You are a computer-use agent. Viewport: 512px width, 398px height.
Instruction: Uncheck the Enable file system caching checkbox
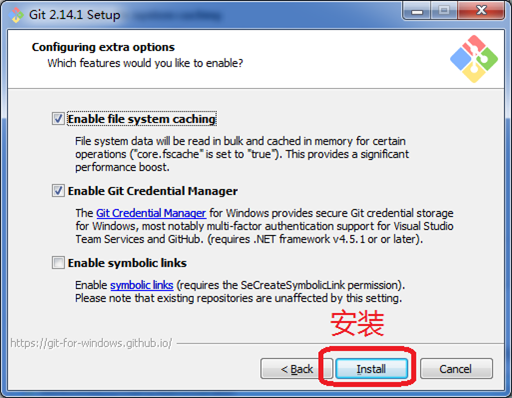pyautogui.click(x=58, y=119)
